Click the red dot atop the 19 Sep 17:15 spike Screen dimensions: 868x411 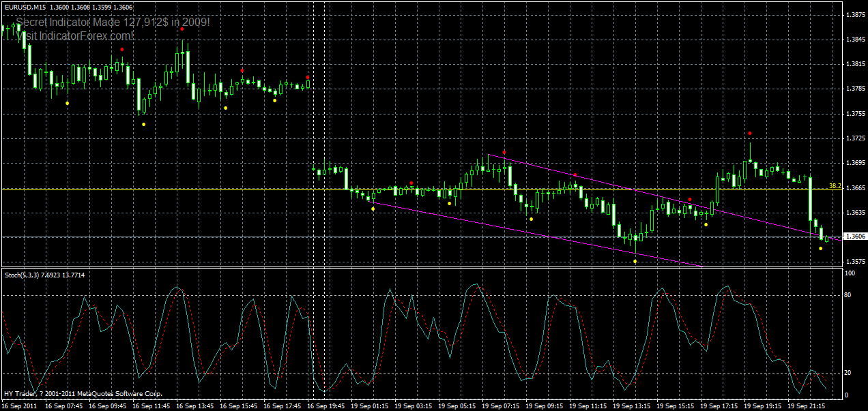(749, 133)
